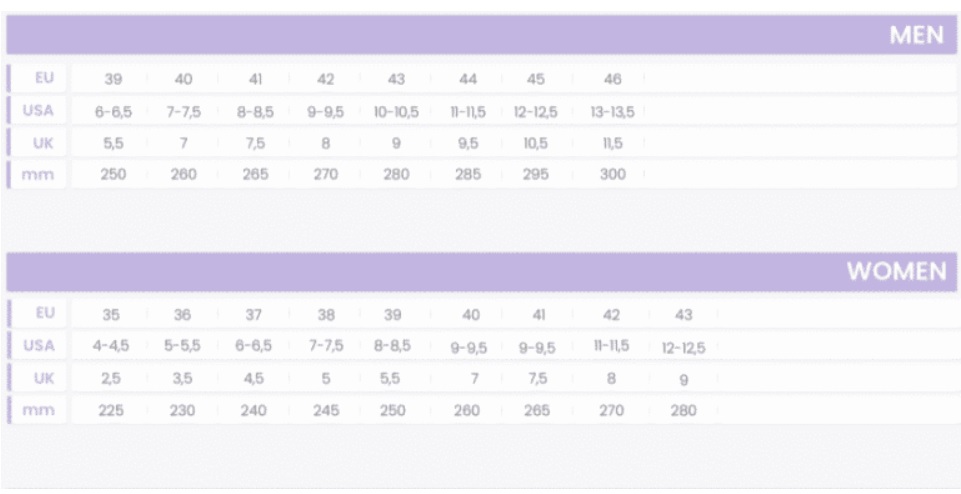961x494 pixels.
Task: Click women's 245 mm length cell
Action: (326, 411)
